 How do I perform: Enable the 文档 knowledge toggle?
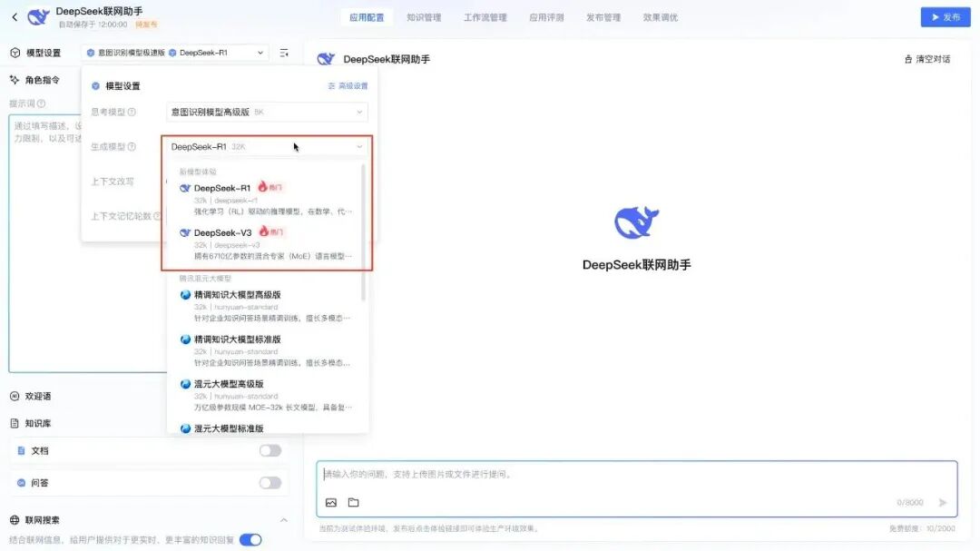click(270, 451)
